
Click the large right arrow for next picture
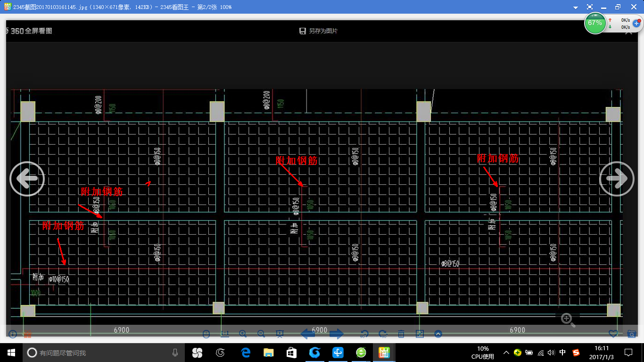[x=617, y=179]
